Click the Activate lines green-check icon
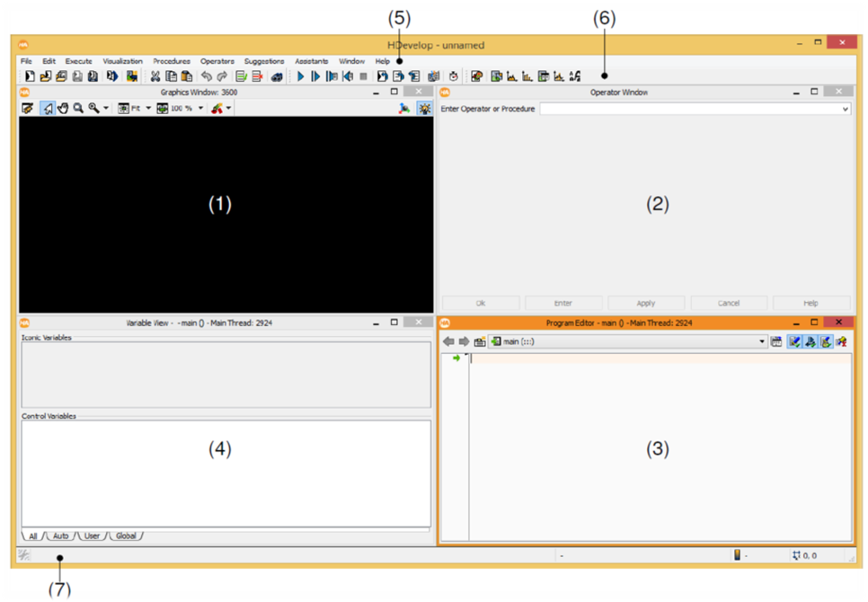The image size is (868, 602). pos(242,76)
